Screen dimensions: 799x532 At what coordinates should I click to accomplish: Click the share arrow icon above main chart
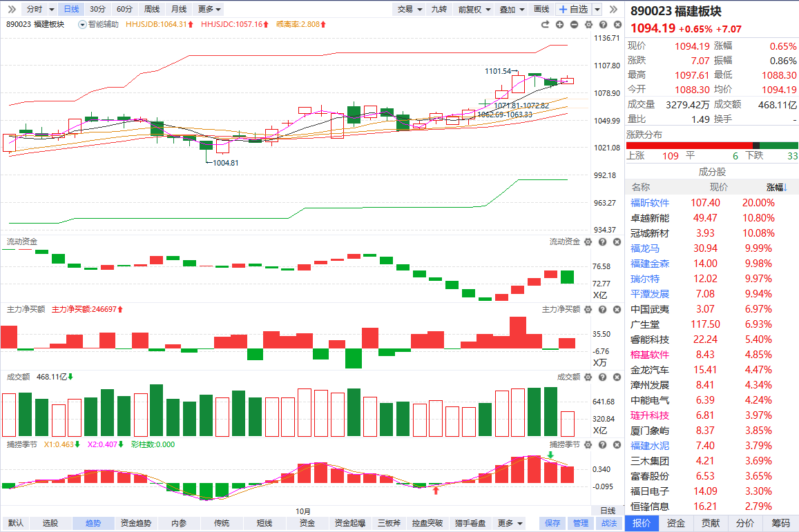544,25
